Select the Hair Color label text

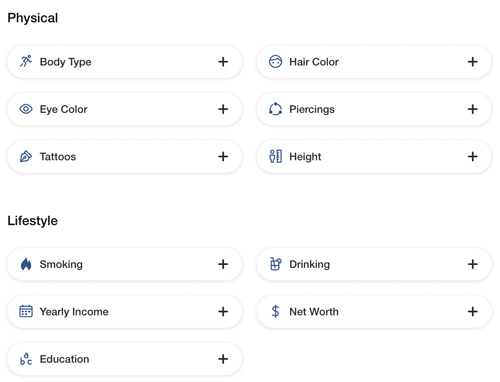point(314,62)
